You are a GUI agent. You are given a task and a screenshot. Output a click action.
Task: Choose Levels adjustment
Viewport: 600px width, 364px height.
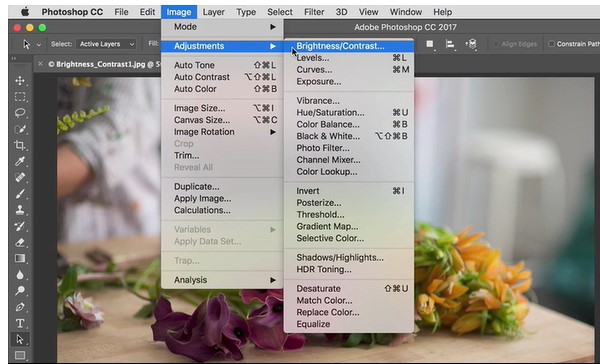349,58
